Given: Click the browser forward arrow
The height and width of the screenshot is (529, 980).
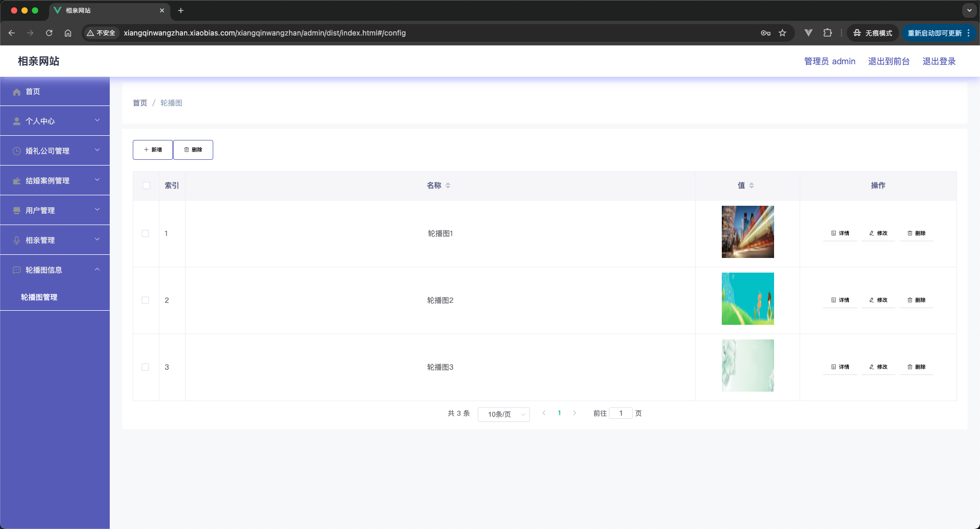Looking at the screenshot, I should point(30,33).
